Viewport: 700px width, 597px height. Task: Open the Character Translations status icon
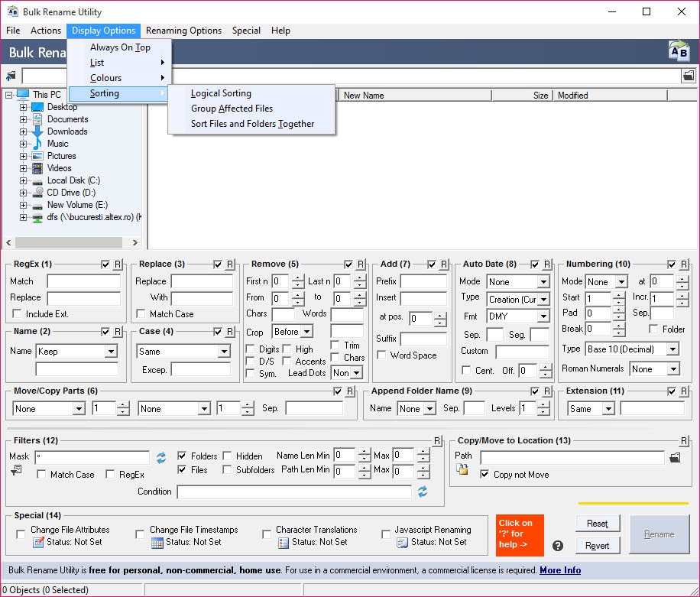tap(284, 543)
